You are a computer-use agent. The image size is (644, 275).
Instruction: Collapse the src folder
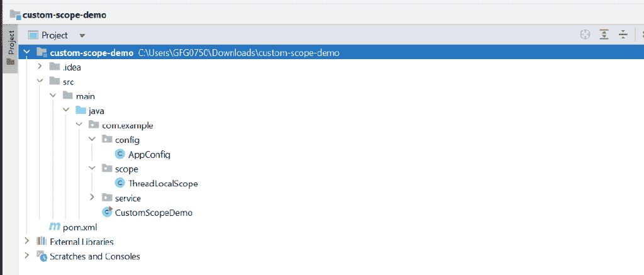[40, 81]
